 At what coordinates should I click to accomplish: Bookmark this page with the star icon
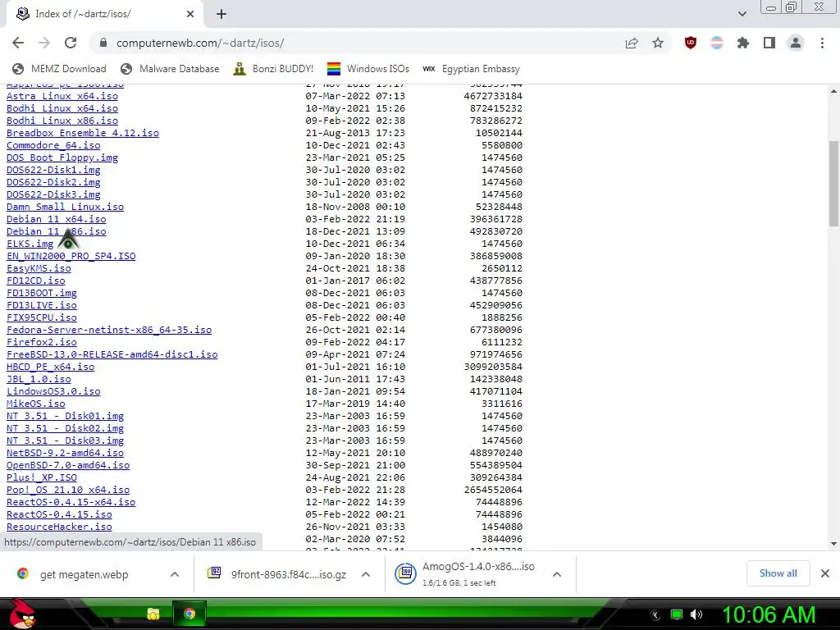pos(658,43)
